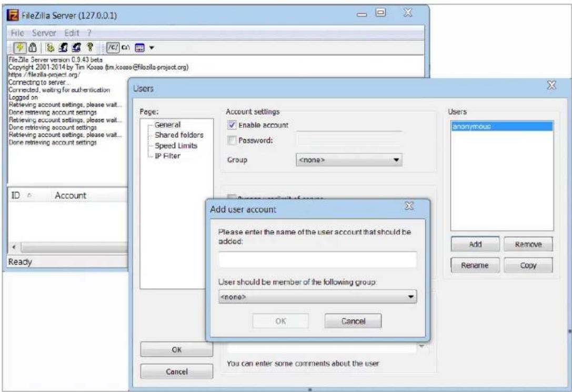Open the File menu
This screenshot has height=392, width=572.
tap(17, 33)
